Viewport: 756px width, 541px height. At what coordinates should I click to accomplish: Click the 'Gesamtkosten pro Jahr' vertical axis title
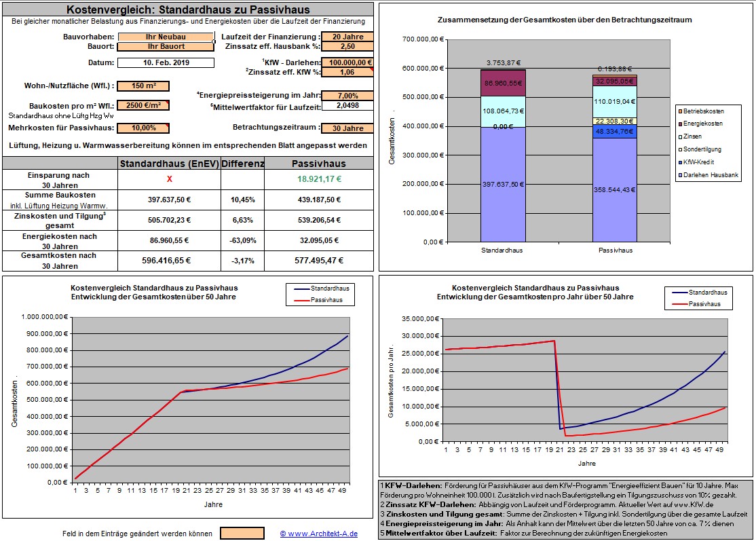(390, 381)
